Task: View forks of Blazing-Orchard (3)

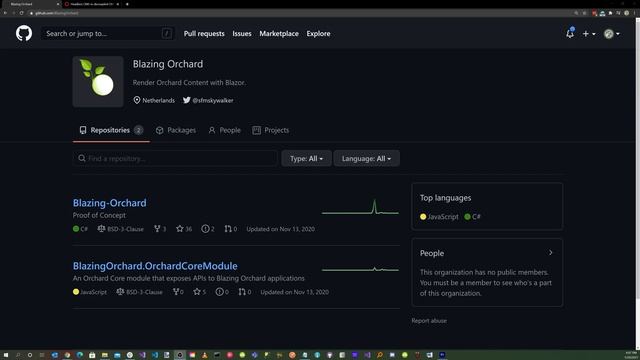Action: tap(160, 229)
